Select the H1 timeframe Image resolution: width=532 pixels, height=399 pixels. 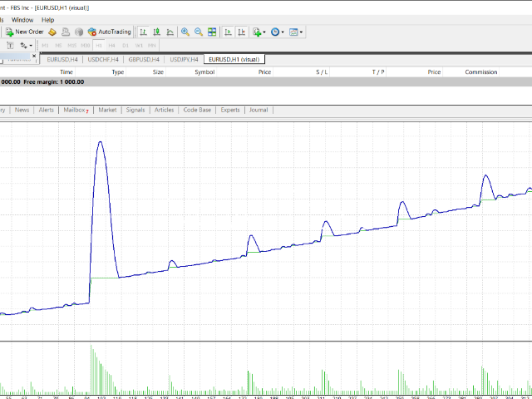click(x=99, y=45)
